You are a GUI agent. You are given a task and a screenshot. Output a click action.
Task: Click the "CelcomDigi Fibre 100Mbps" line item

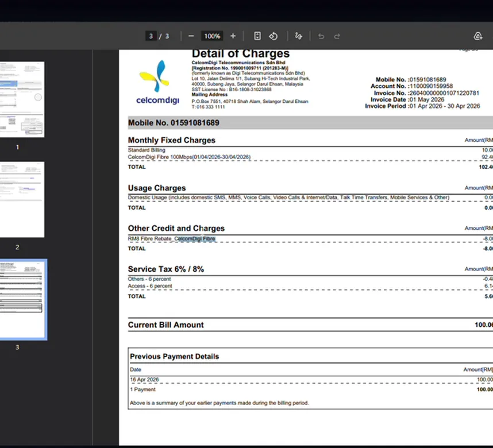point(189,157)
